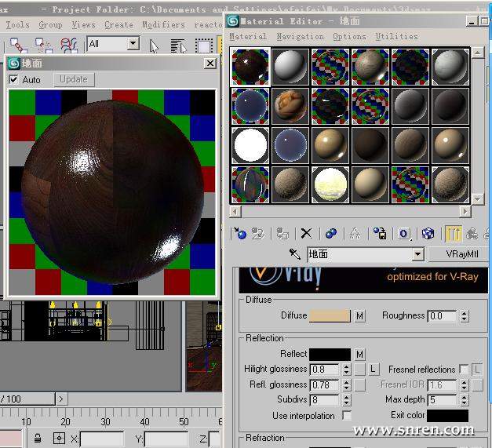Enable the Fresnel reflections checkbox
The height and width of the screenshot is (448, 492).
464,369
